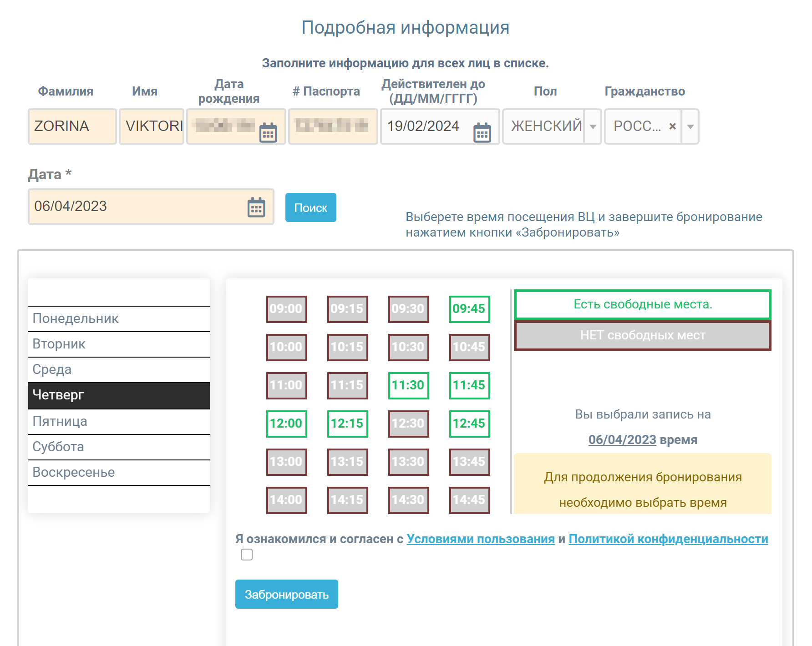
Task: Click the unavailable 14:30 time slot
Action: tap(408, 500)
